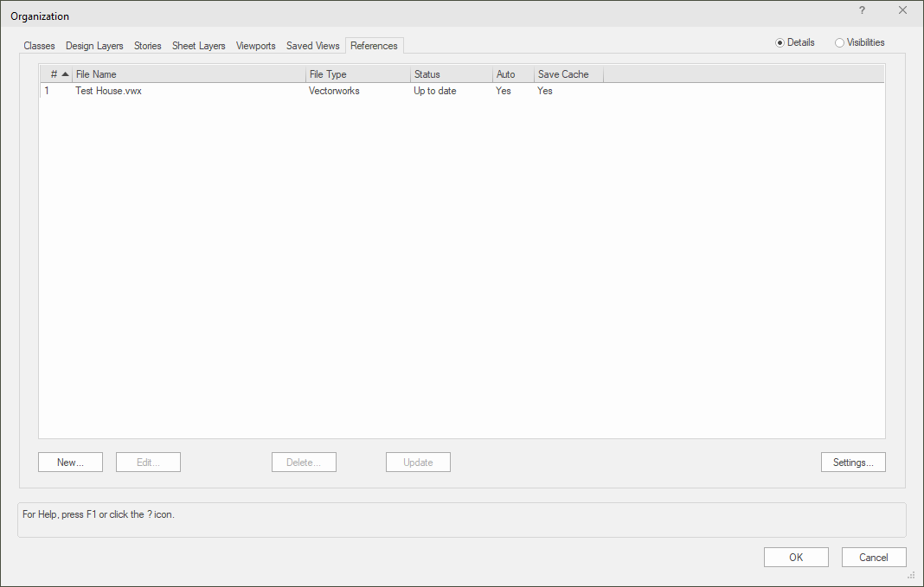
Task: Select the Test House.vwx reference row
Action: click(x=108, y=91)
